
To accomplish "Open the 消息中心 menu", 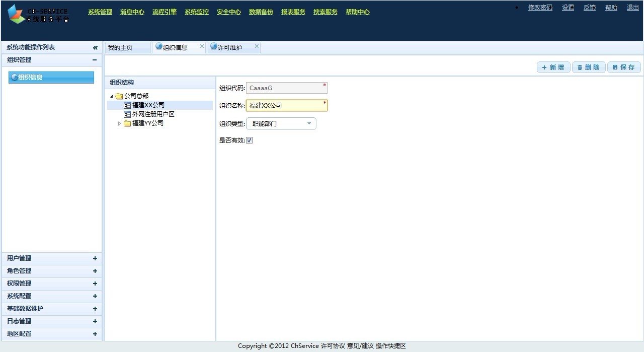I will click(132, 12).
